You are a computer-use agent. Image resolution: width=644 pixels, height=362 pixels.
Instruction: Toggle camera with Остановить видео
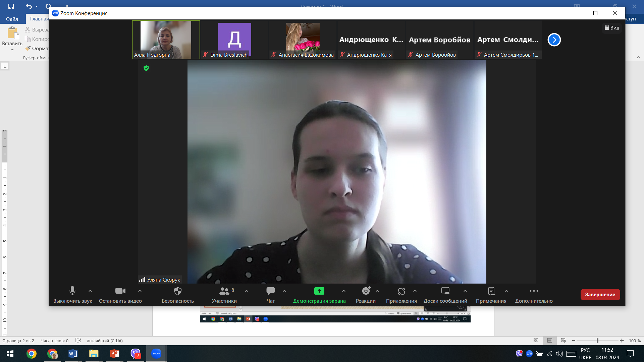point(120,295)
